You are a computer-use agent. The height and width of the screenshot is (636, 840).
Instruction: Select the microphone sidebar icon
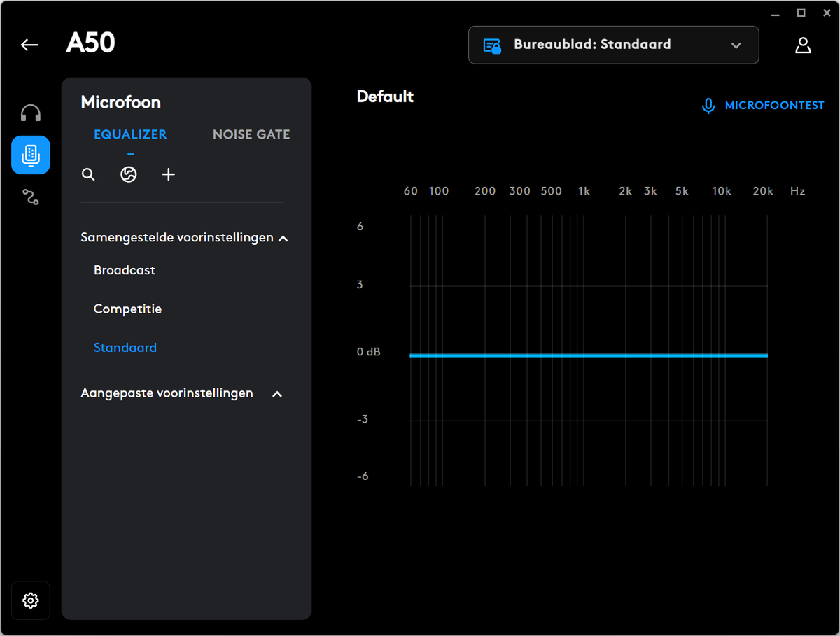pos(31,155)
